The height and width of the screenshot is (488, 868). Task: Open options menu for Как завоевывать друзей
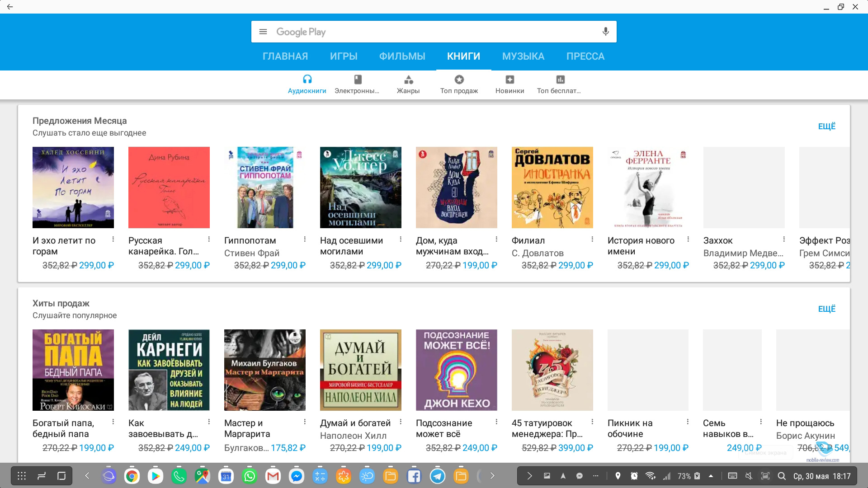(x=209, y=422)
